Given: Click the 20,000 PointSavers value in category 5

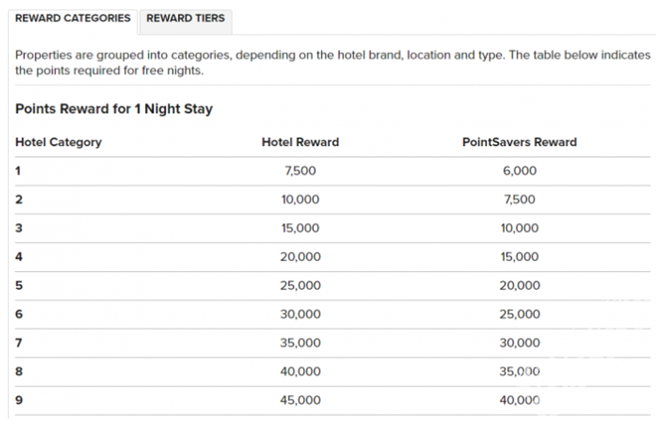Looking at the screenshot, I should 519,286.
